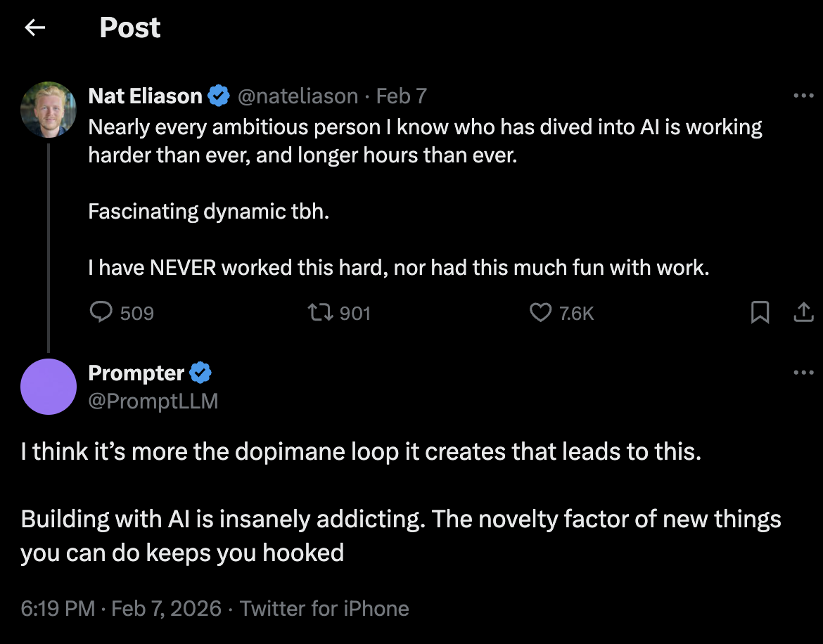Viewport: 823px width, 644px height.
Task: Click Prompter's verified badge
Action: point(201,373)
